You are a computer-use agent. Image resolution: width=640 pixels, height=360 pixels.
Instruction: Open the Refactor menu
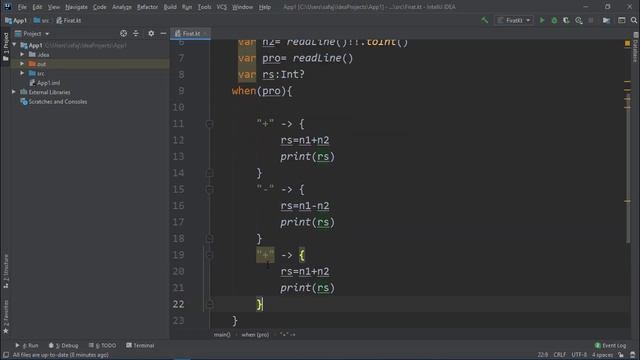pyautogui.click(x=147, y=7)
